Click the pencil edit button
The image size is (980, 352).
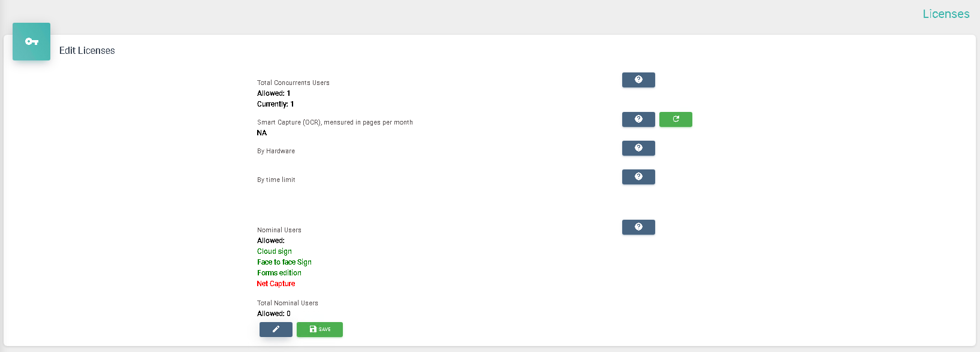276,329
